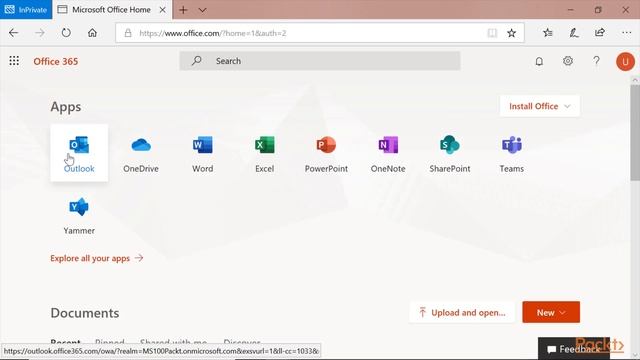The height and width of the screenshot is (360, 640).
Task: Close the Microsoft Office Home tab
Action: [162, 10]
